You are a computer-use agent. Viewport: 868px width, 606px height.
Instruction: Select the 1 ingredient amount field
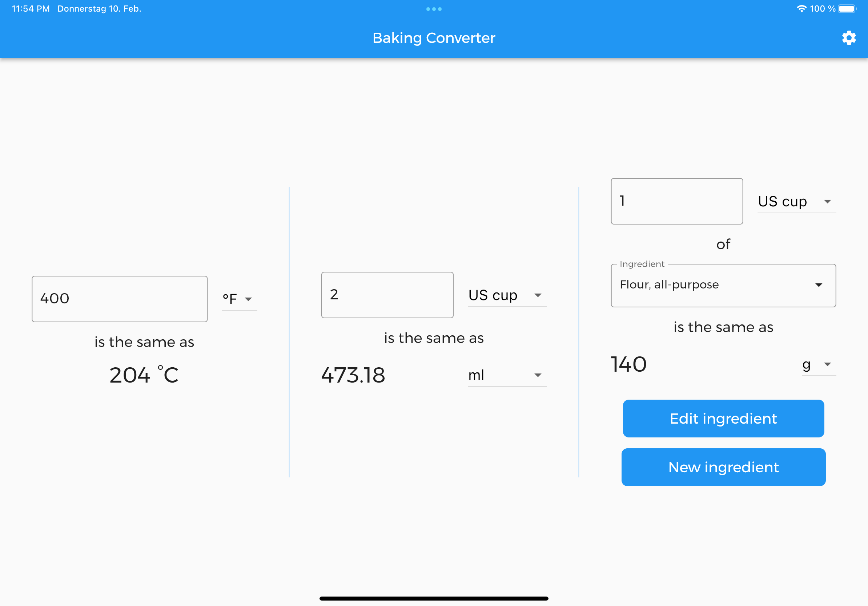pyautogui.click(x=676, y=201)
